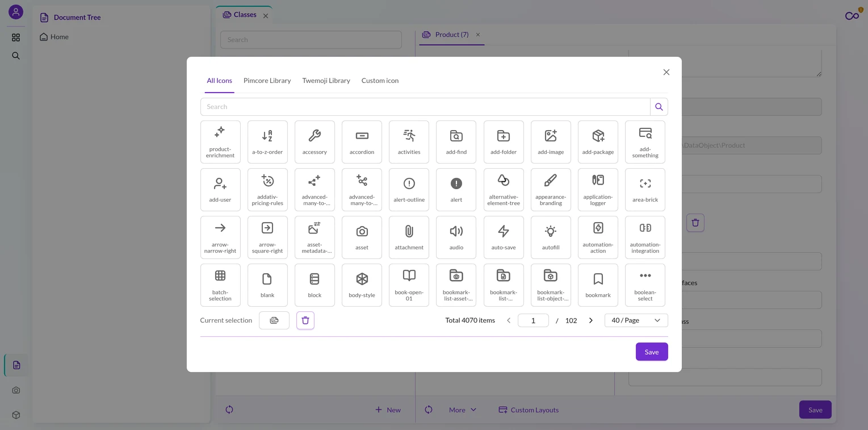The height and width of the screenshot is (430, 868).
Task: Click the class list Search field
Action: [311, 40]
